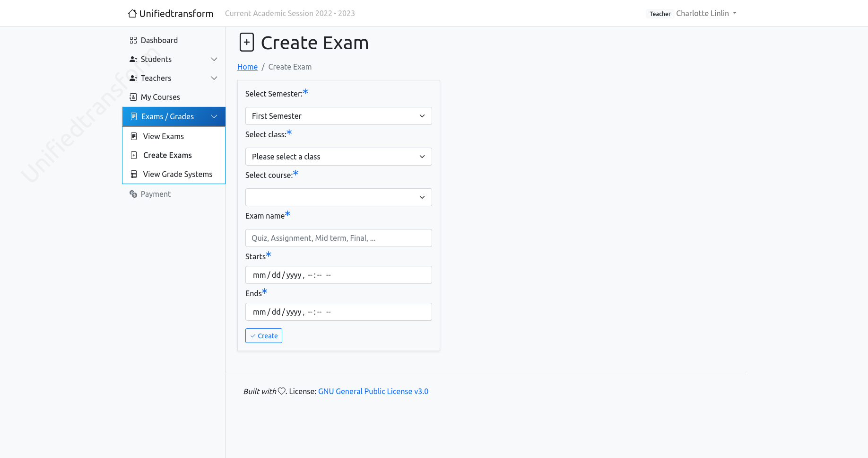
Task: Open the Select class dropdown
Action: pos(339,157)
